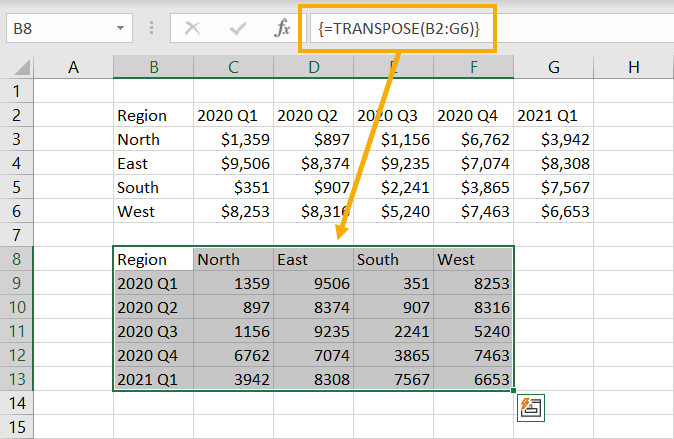The width and height of the screenshot is (674, 439).
Task: Select column A header
Action: tap(74, 67)
